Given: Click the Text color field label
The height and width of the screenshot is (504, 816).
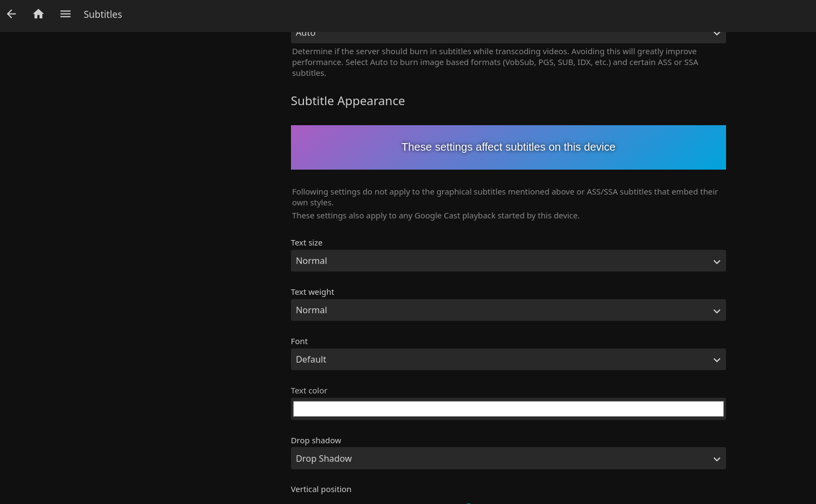Looking at the screenshot, I should pyautogui.click(x=309, y=391).
